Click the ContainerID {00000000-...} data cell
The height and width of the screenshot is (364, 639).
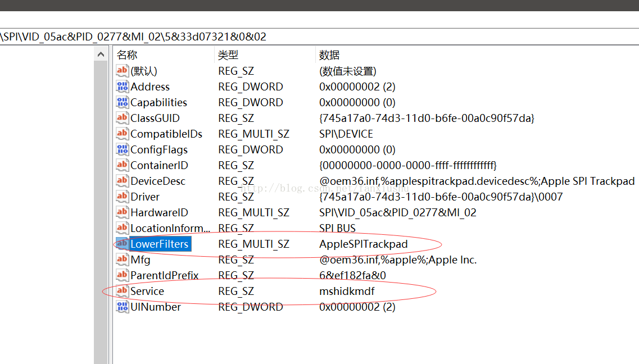click(x=407, y=165)
